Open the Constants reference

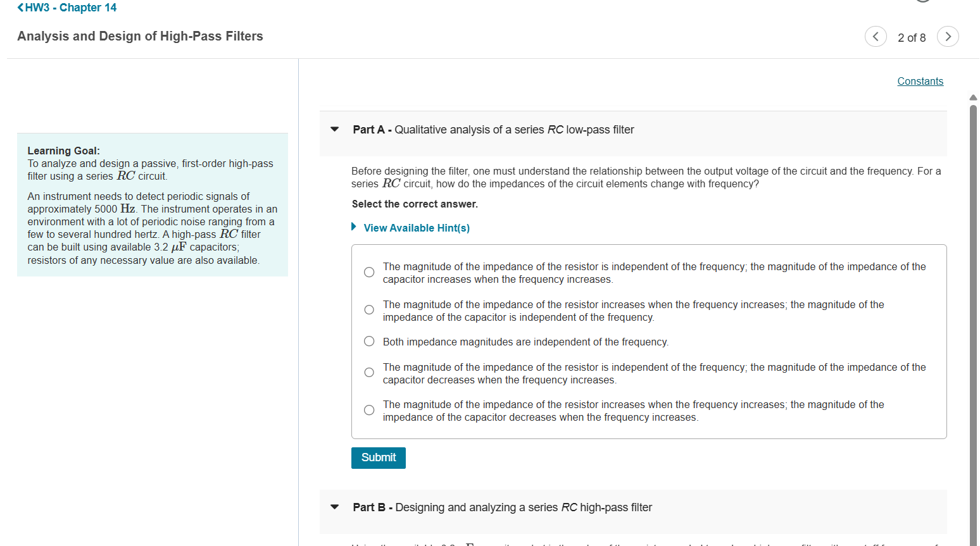pos(920,81)
